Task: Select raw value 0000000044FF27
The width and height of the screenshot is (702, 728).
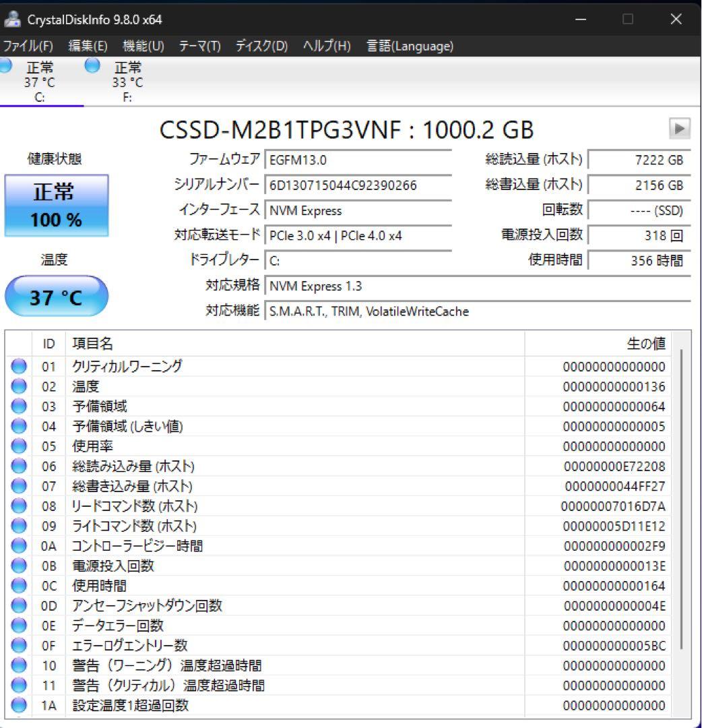Action: [615, 487]
